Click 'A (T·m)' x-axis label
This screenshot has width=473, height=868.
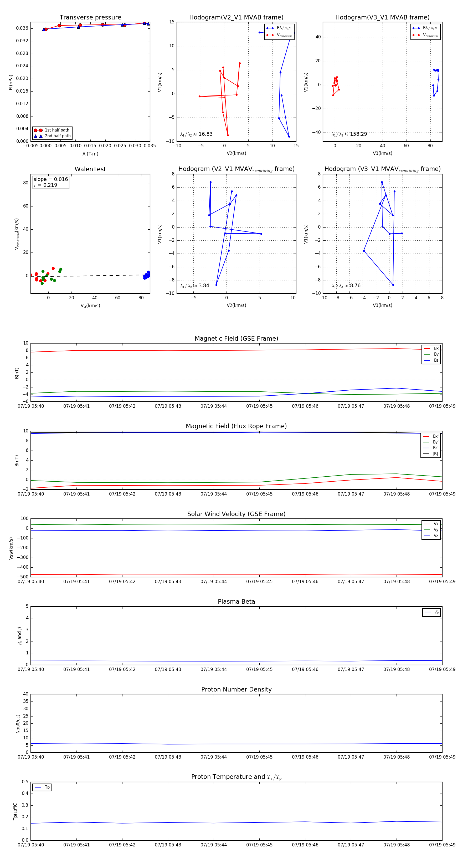tap(90, 154)
